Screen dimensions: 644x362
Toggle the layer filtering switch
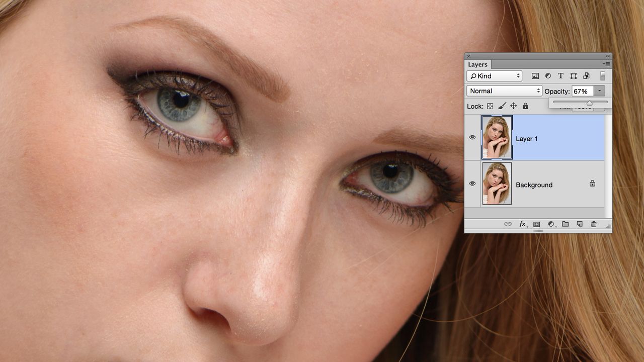click(603, 76)
